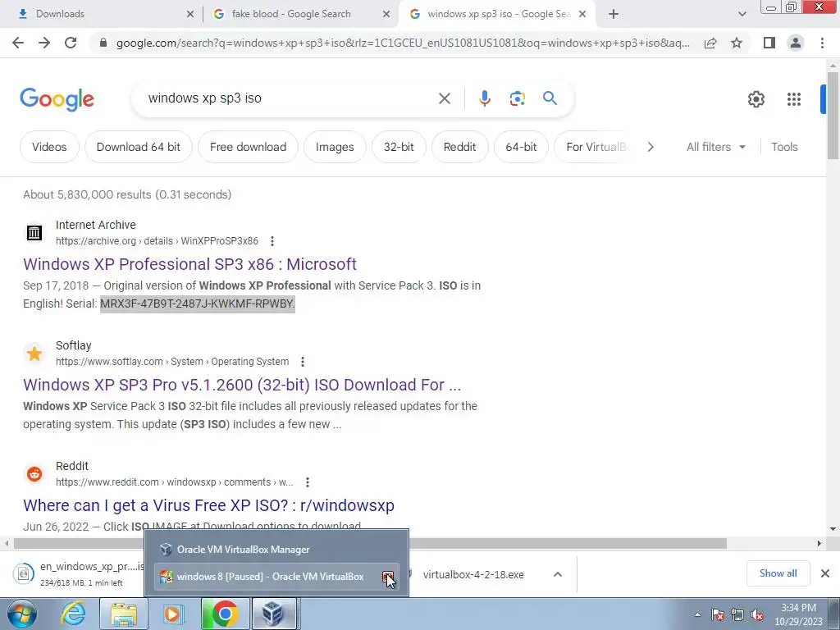The height and width of the screenshot is (630, 840).
Task: Filter results by Images
Action: [x=335, y=147]
